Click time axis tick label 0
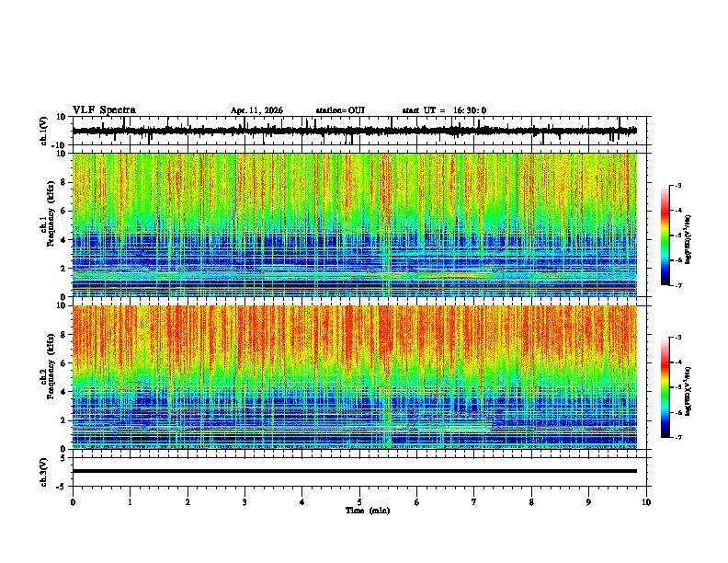This screenshot has width=728, height=563. pyautogui.click(x=73, y=502)
